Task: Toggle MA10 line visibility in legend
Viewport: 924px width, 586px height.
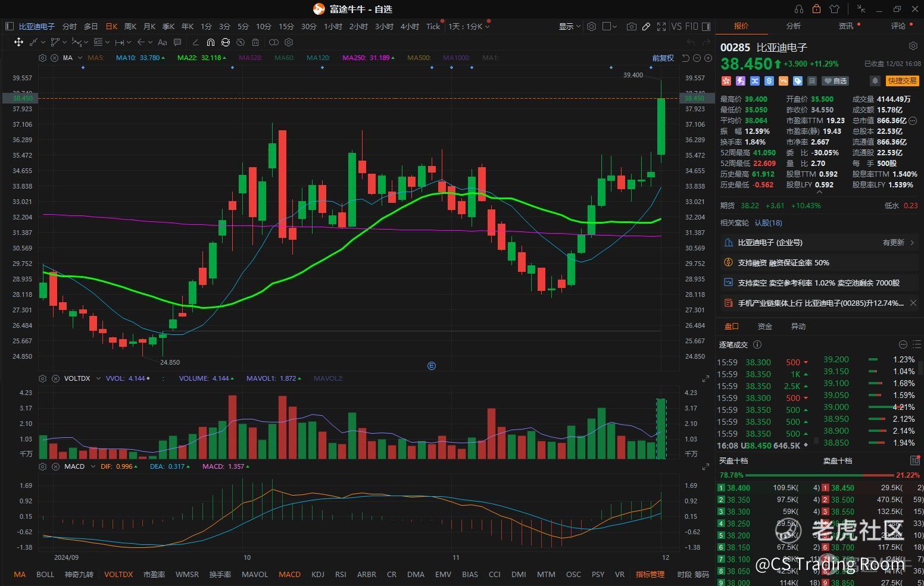Action: point(141,58)
